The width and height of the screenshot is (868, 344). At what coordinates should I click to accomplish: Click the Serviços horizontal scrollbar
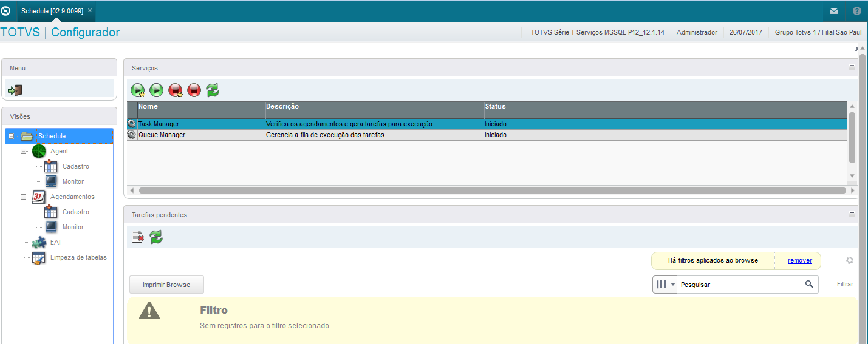pyautogui.click(x=492, y=191)
